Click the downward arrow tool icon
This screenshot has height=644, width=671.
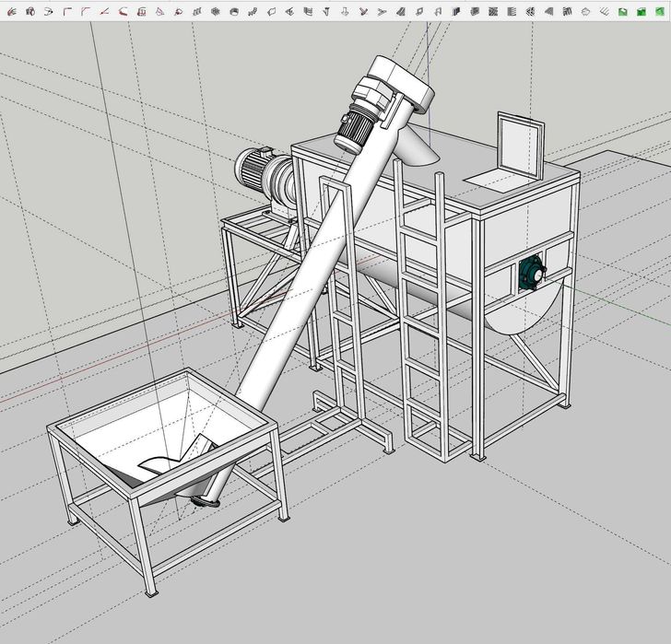tap(345, 12)
